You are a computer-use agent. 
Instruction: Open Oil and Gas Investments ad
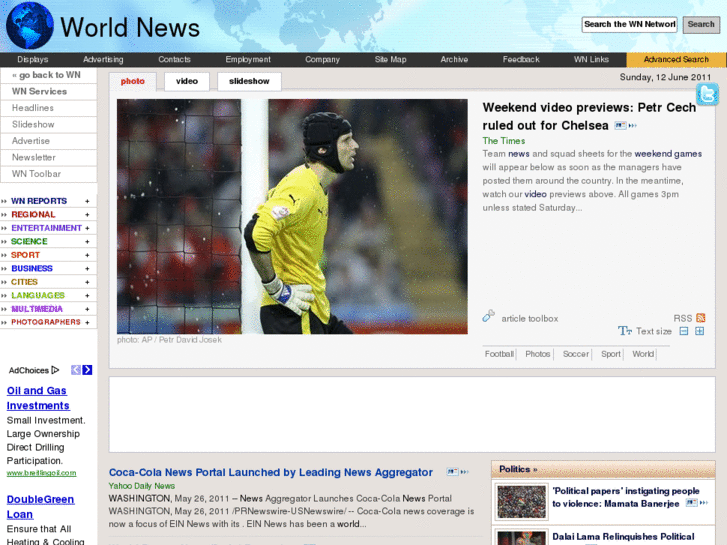[x=38, y=398]
